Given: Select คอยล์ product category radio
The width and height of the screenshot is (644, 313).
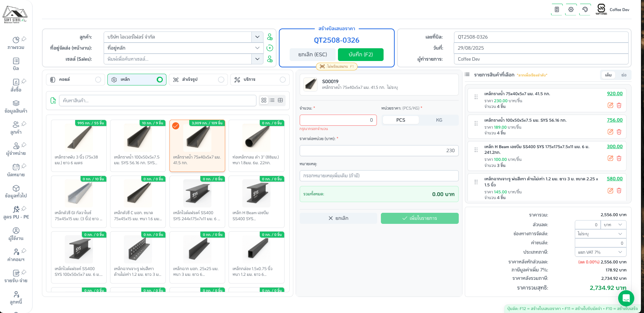Looking at the screenshot, I should point(98,79).
